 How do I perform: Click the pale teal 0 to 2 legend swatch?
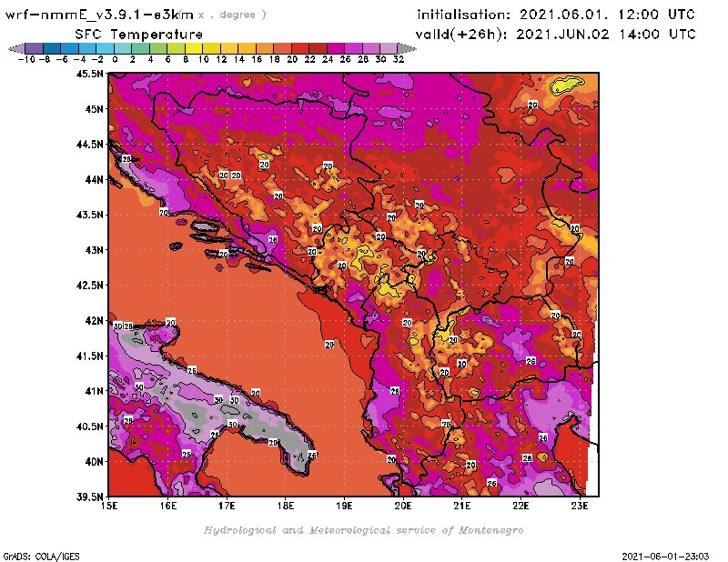(123, 48)
